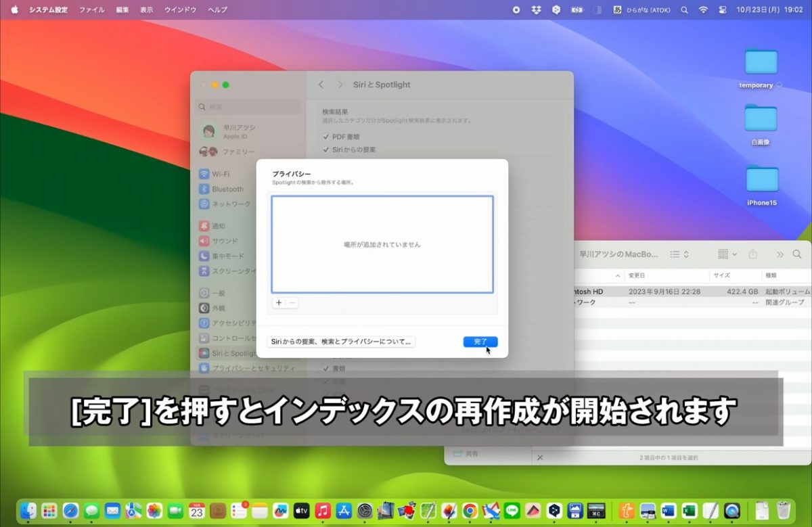Open the システム設定 menu

click(47, 10)
